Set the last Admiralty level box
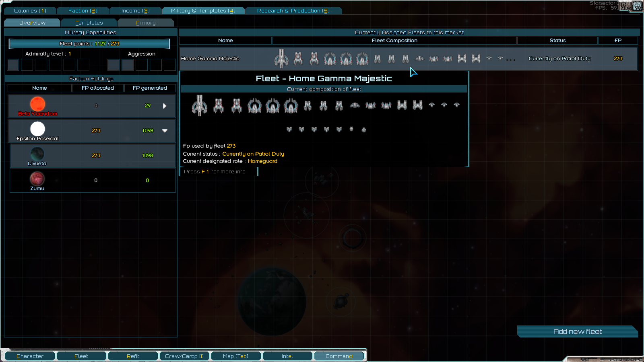The width and height of the screenshot is (644, 362). (83, 65)
